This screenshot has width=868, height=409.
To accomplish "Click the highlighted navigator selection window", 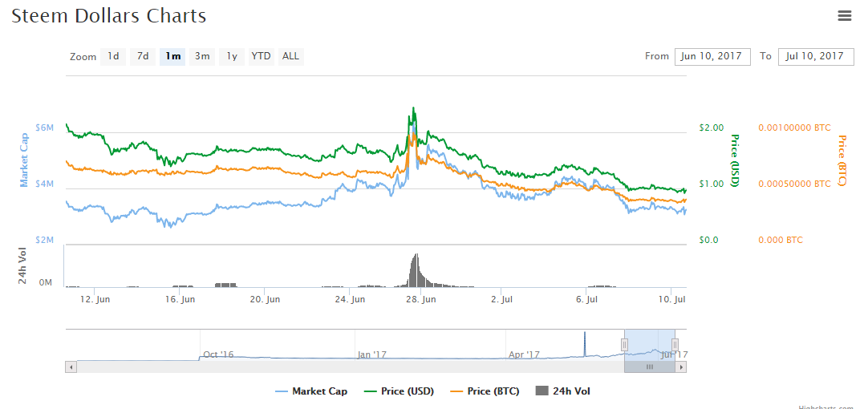I will coord(649,344).
